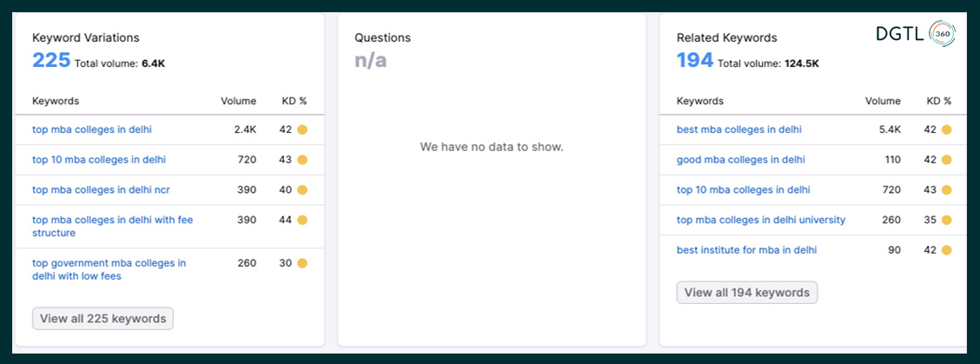View all 225 keywords
The image size is (980, 364).
click(103, 318)
